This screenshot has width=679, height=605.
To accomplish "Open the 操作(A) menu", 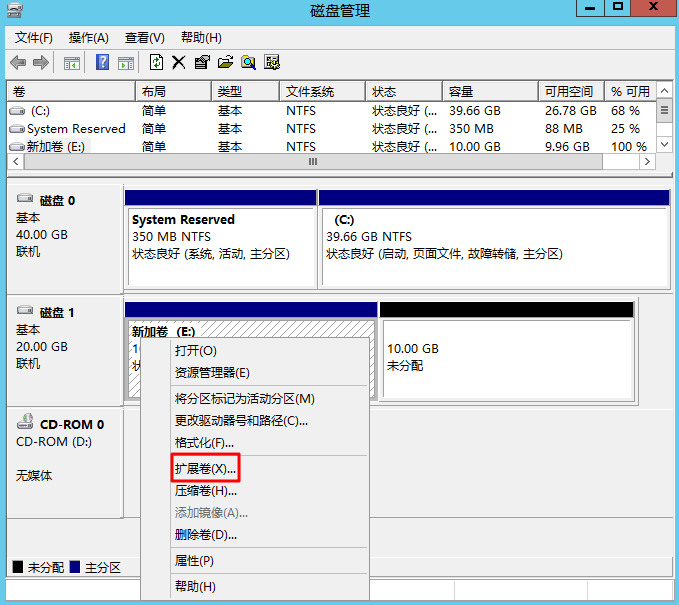I will tap(88, 38).
